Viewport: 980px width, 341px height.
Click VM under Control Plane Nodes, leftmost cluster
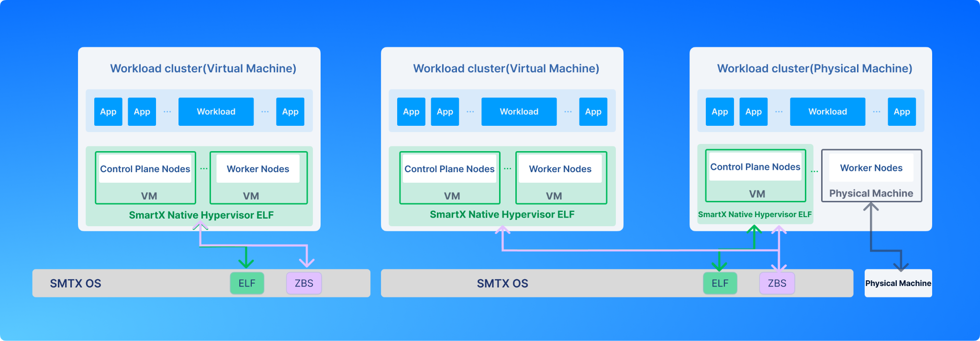point(149,196)
